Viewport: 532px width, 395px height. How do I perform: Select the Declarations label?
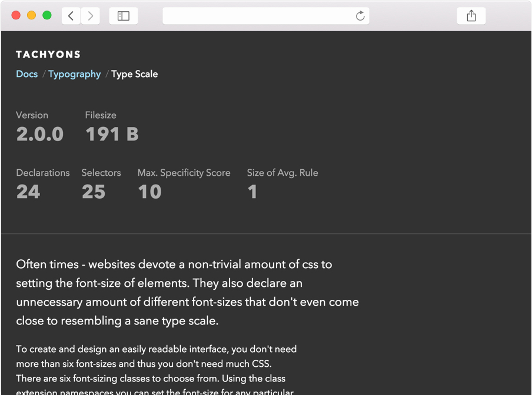click(x=43, y=173)
